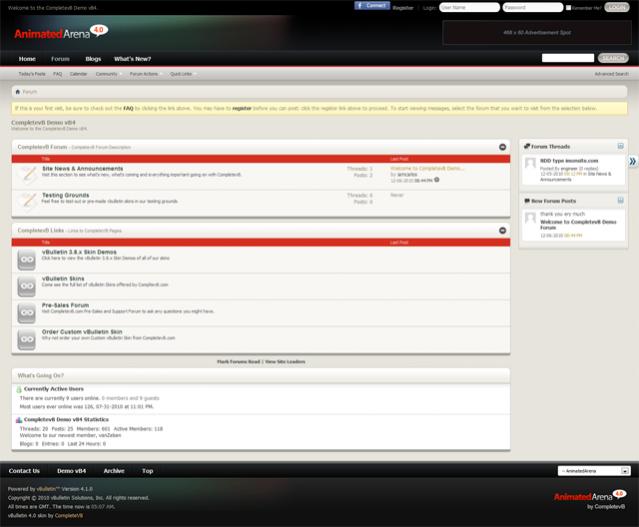Open the Calendar sub-menu link
Image resolution: width=639 pixels, height=527 pixels.
point(78,74)
